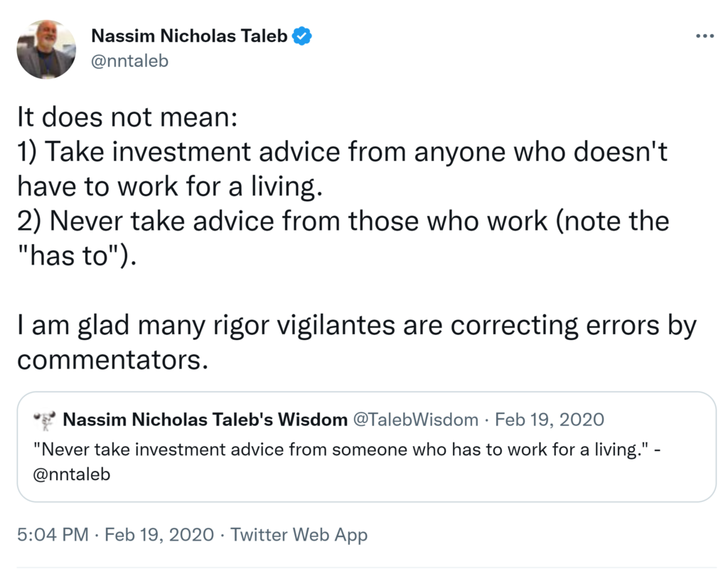
Task: Click the @nntaleb handle under the author name
Action: click(x=129, y=60)
